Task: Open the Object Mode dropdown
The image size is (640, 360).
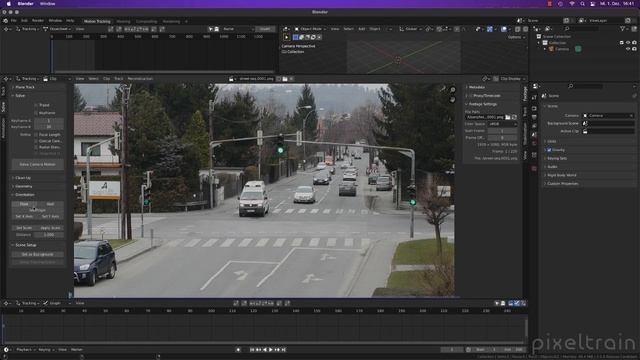Action: coord(310,29)
